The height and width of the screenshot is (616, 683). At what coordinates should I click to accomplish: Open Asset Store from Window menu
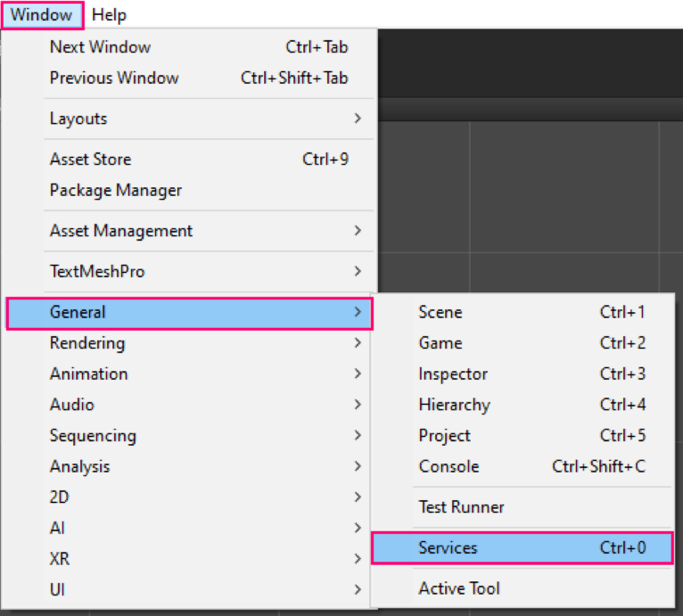click(x=190, y=160)
